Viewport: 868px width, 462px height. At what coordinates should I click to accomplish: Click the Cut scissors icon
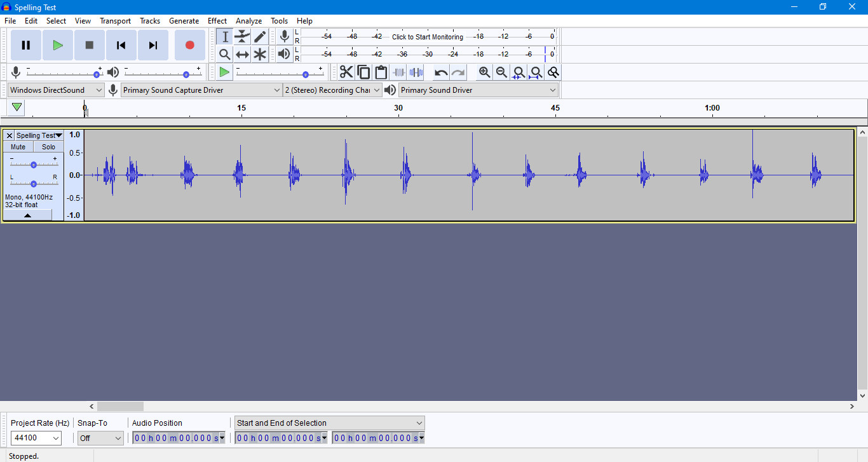pos(346,72)
